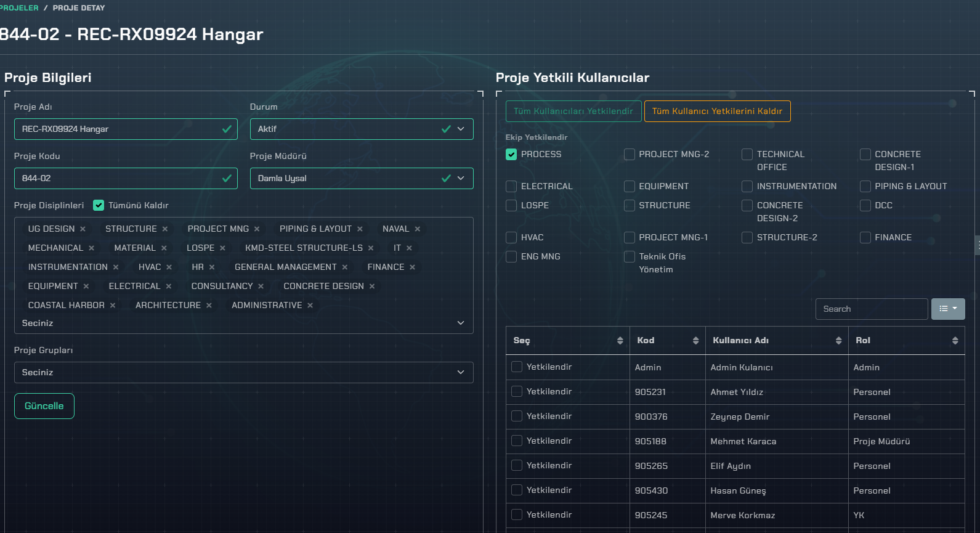Go to PROJELER breadcrumb
980x533 pixels.
[19, 8]
